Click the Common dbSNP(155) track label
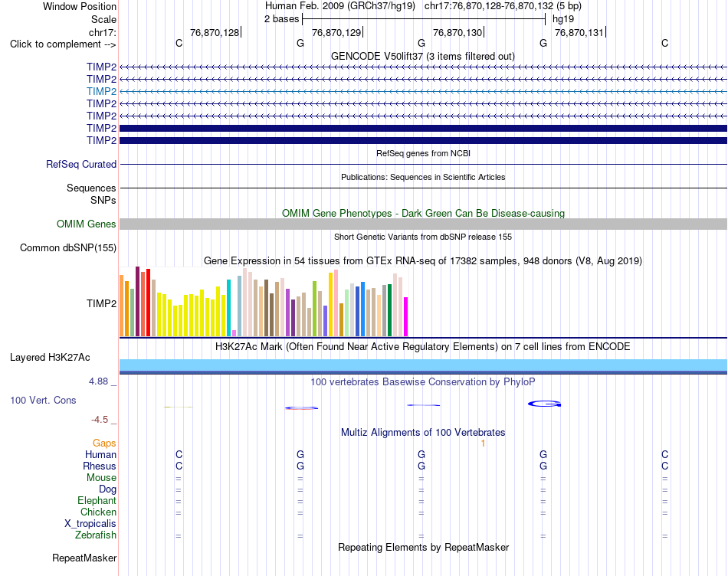728x576 pixels. click(x=68, y=248)
